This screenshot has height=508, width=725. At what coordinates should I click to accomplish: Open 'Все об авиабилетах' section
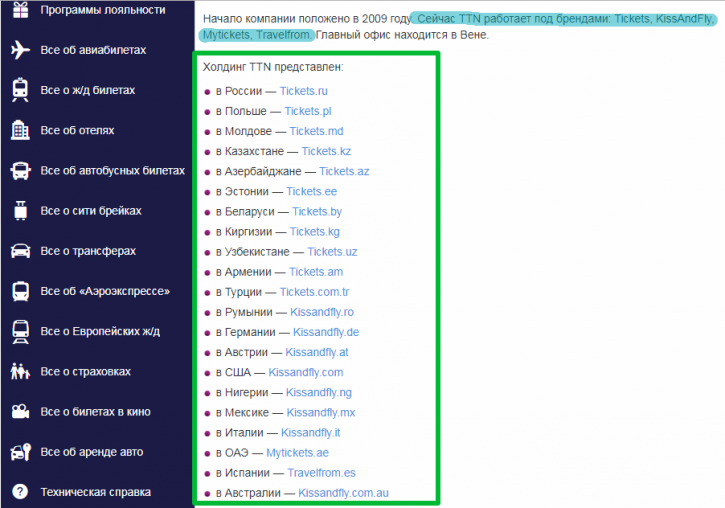point(93,50)
